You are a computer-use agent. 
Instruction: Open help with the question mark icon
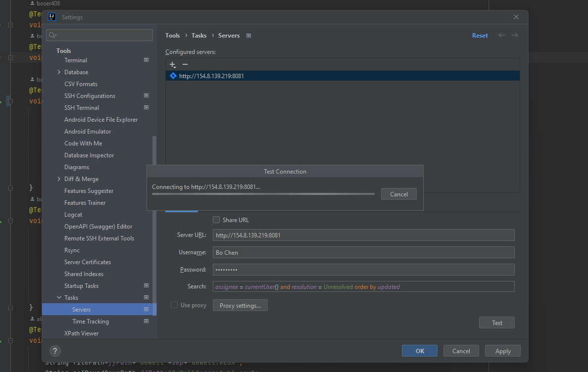(x=55, y=351)
